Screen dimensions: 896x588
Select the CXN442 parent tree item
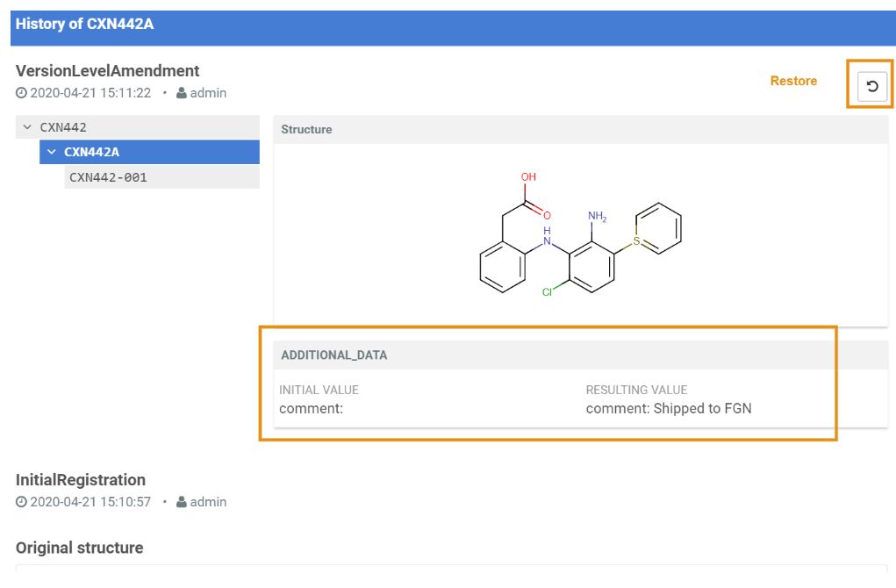[x=63, y=127]
